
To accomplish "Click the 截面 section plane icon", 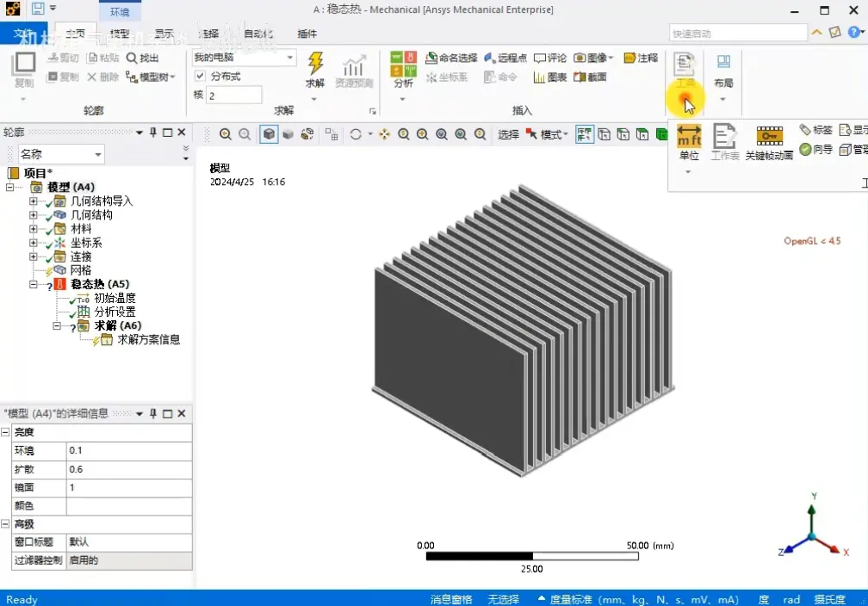I will 580,77.
